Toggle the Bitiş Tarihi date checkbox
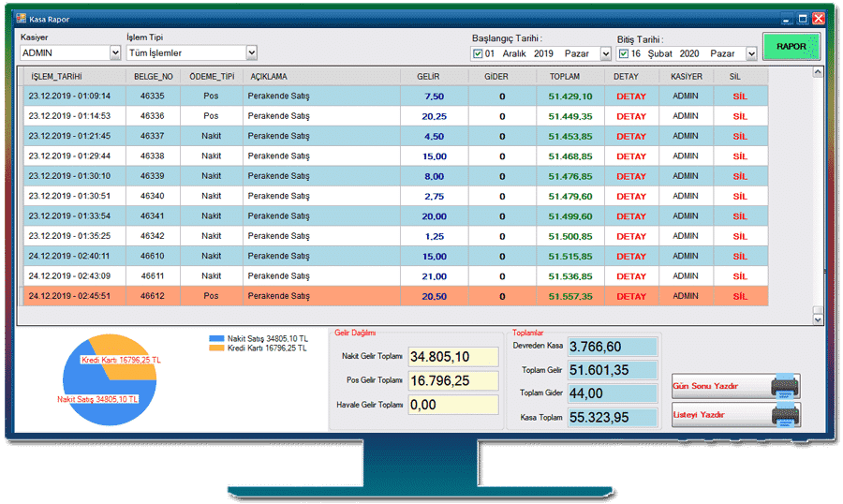 pyautogui.click(x=623, y=54)
